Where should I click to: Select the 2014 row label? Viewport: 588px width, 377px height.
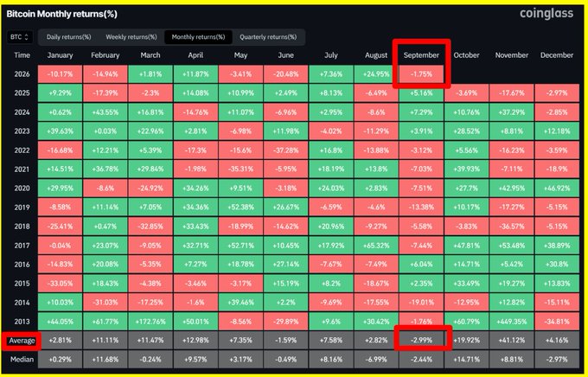tap(22, 303)
